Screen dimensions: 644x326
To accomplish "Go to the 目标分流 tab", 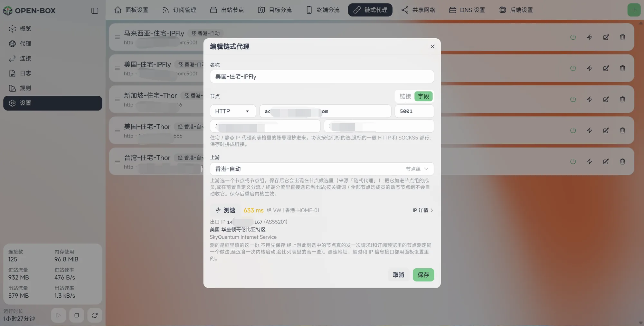I will tap(275, 10).
